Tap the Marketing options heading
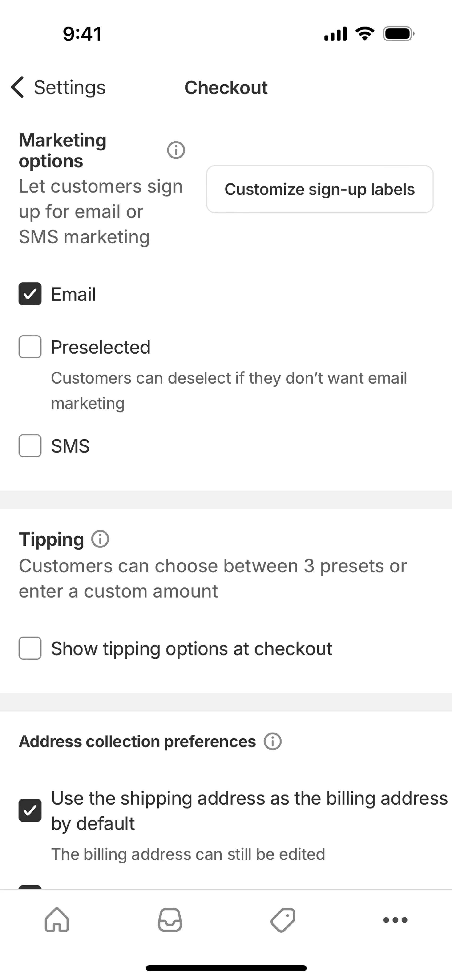Image resolution: width=452 pixels, height=980 pixels. click(63, 150)
